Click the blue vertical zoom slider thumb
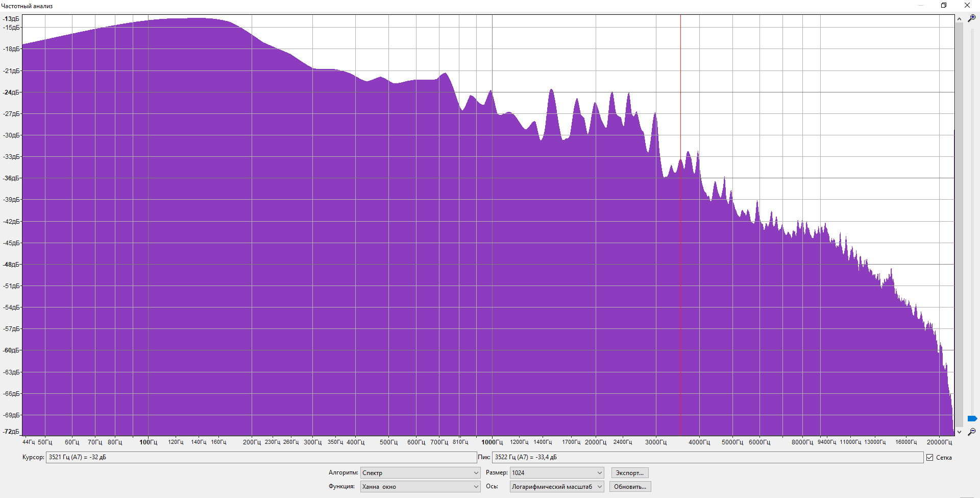Viewport: 980px width, 498px height. pos(972,419)
